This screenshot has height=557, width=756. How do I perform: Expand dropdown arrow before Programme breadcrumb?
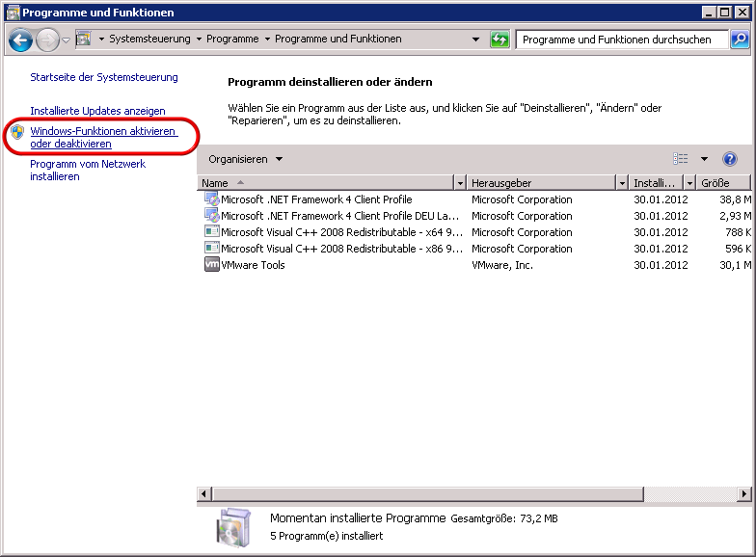(x=199, y=39)
